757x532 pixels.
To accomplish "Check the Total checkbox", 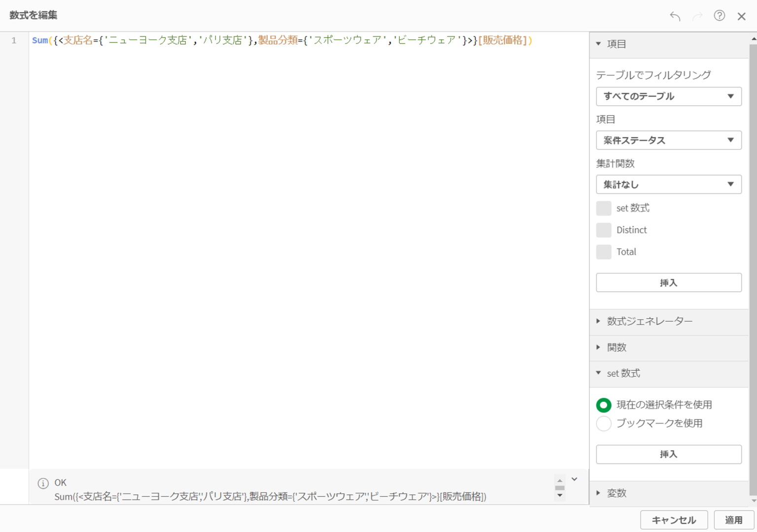I will click(x=604, y=252).
